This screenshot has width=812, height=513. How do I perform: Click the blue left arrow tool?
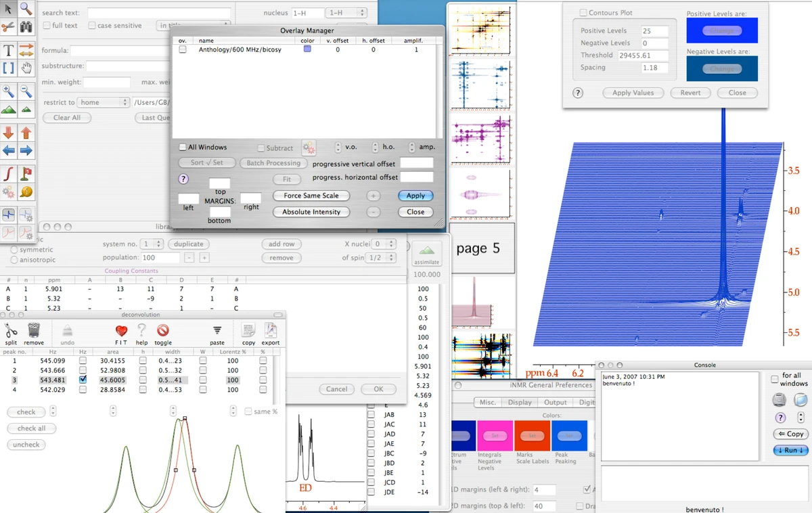8,150
